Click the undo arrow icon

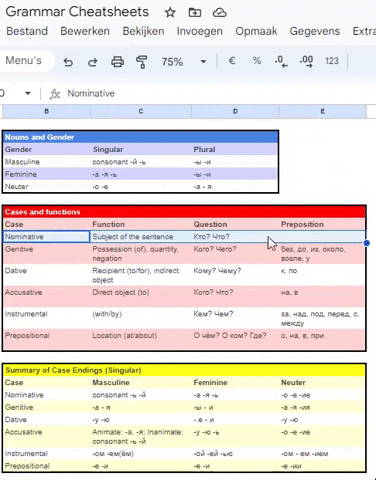coord(68,62)
